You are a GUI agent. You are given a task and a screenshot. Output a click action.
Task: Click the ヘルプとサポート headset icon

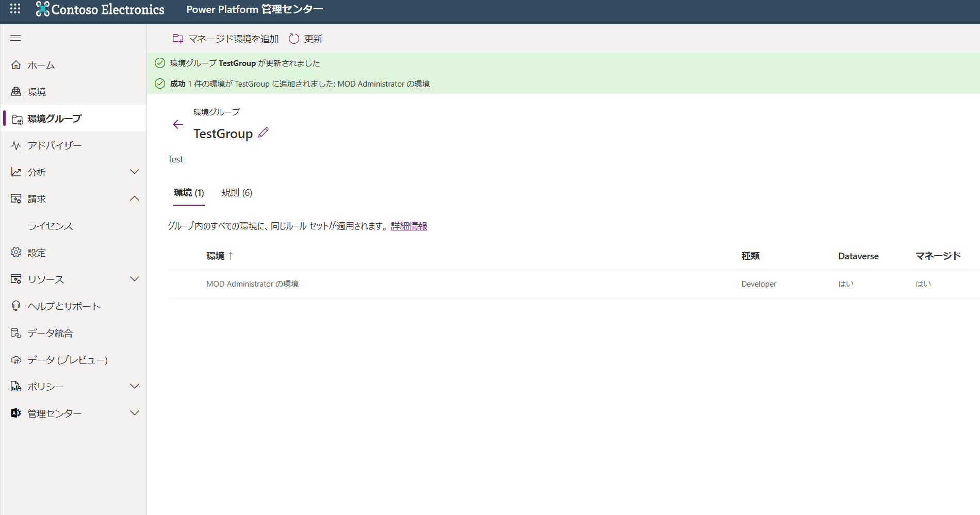click(x=16, y=306)
